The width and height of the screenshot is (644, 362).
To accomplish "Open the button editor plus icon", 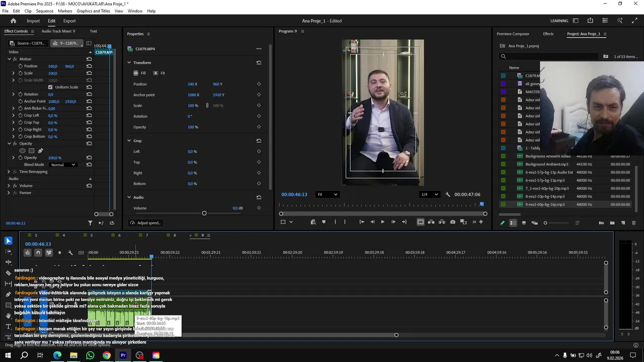I will tap(481, 222).
